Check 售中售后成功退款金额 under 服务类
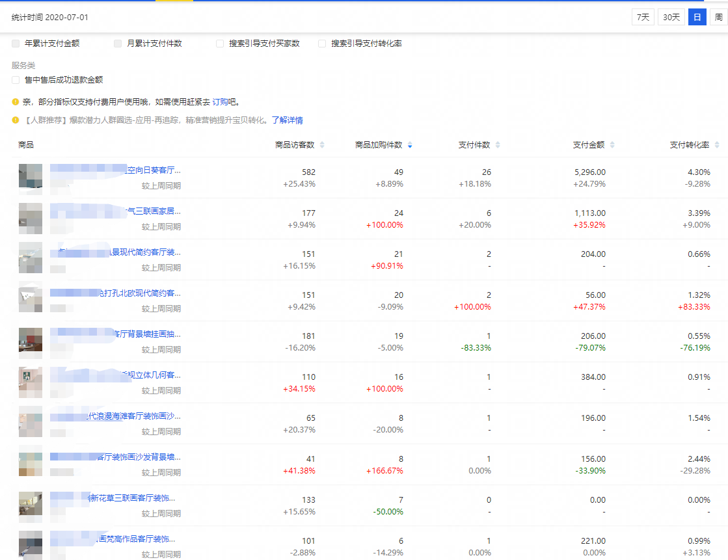The width and height of the screenshot is (728, 560). point(15,80)
